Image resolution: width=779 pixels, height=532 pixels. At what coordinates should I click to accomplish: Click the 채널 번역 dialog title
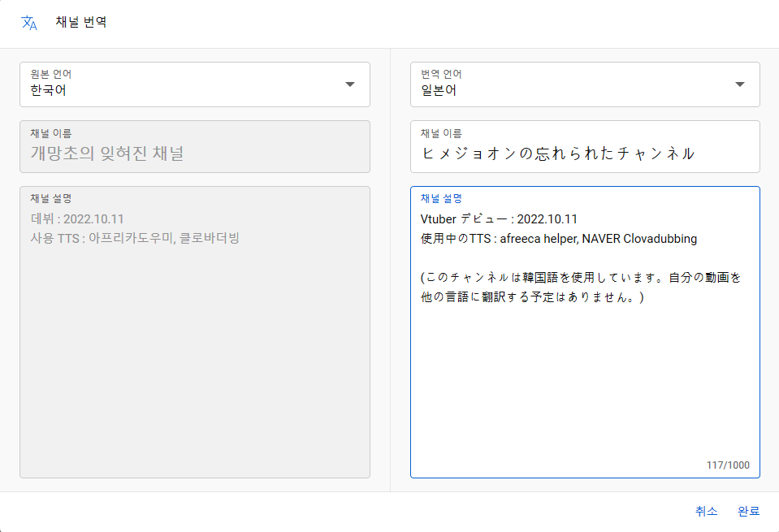click(81, 22)
